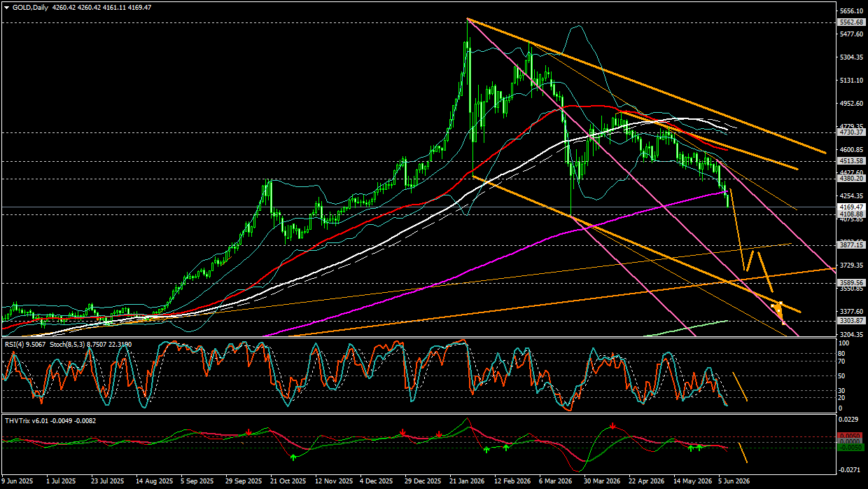Click the 21 Jan 2026 date label
Screen dimensions: 868x489
point(466,482)
